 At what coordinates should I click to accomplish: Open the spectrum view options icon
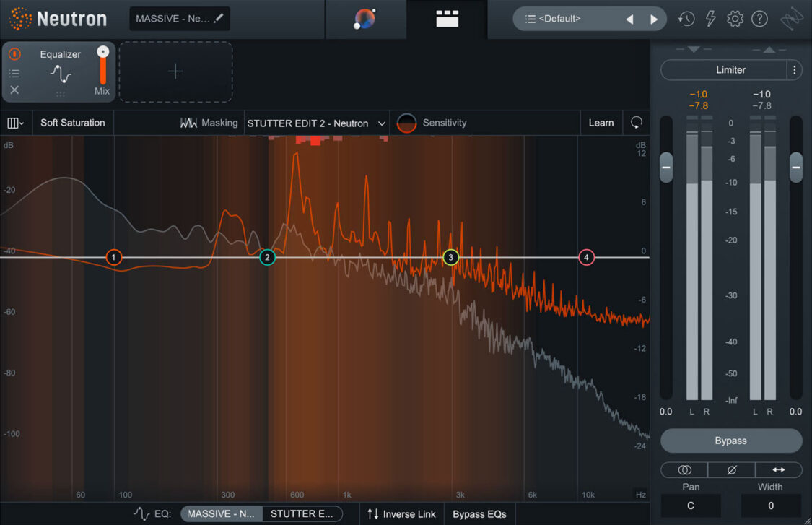pos(14,122)
